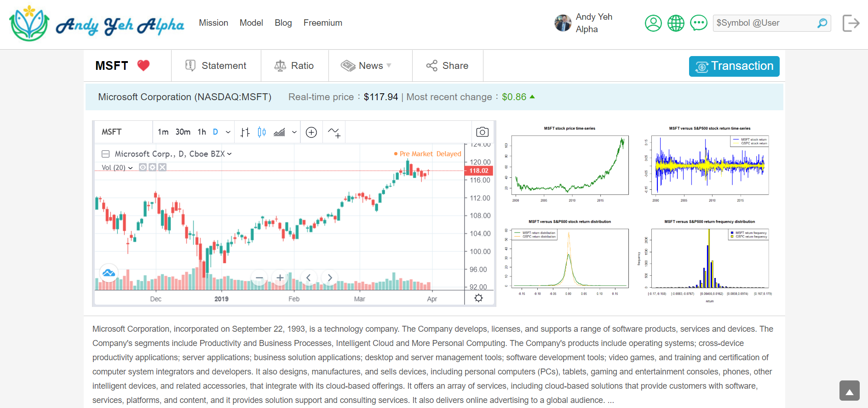The width and height of the screenshot is (868, 408).
Task: Zoom in the chart with plus button
Action: pos(280,278)
